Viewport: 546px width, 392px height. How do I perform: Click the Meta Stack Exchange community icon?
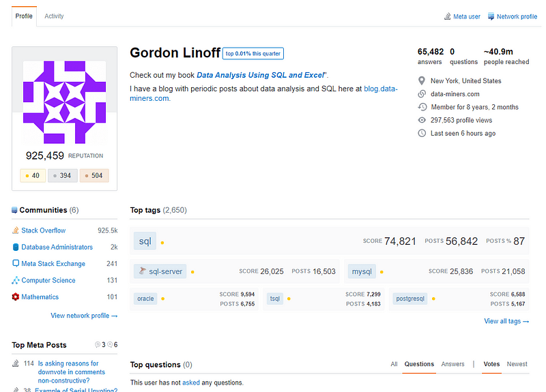coord(15,263)
